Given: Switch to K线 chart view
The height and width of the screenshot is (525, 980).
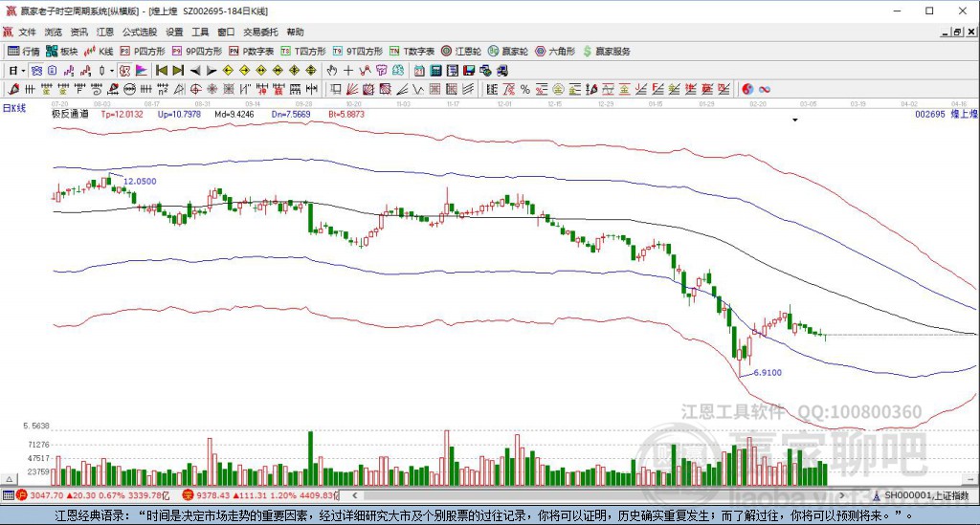Looking at the screenshot, I should tap(99, 52).
